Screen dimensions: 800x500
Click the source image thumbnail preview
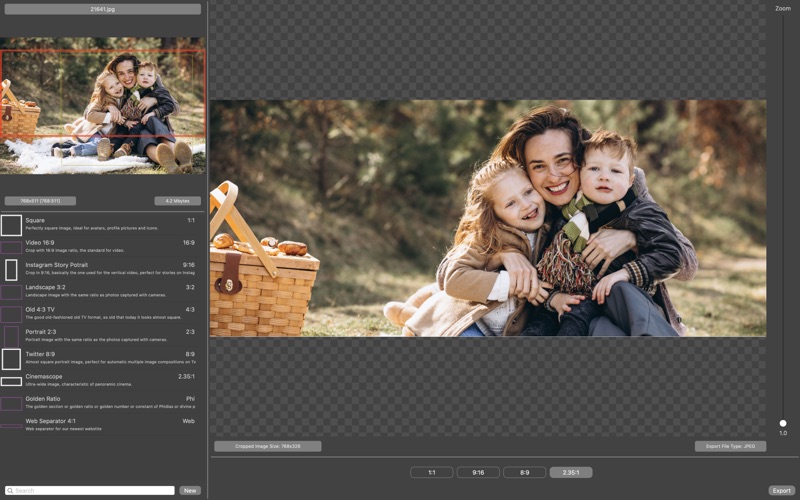click(103, 105)
